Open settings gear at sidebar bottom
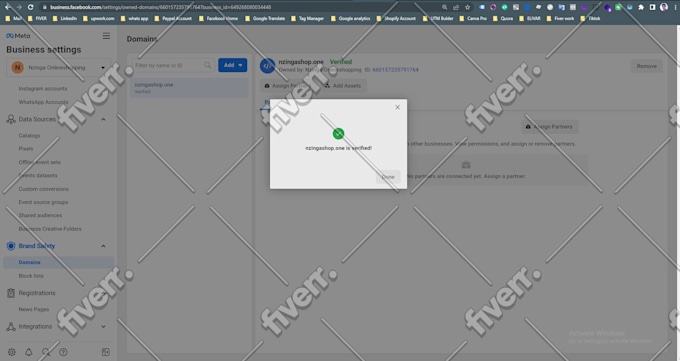Image resolution: width=680 pixels, height=361 pixels. [x=12, y=352]
